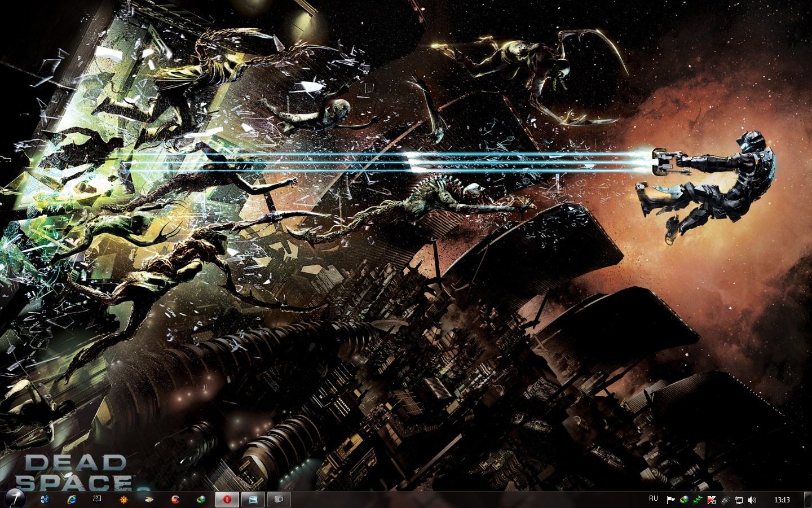The image size is (812, 508).
Task: Click the green arrows tray icon
Action: [x=698, y=500]
